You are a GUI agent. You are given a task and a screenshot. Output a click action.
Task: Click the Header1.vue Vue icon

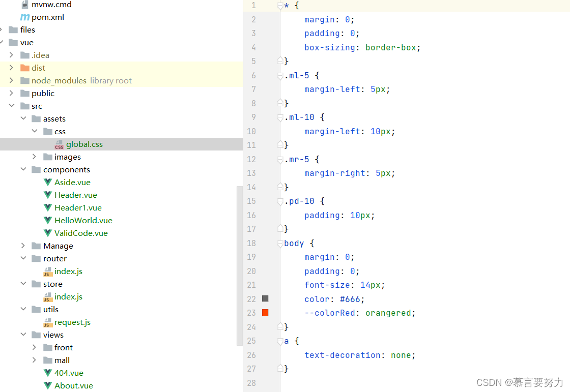[x=48, y=208]
